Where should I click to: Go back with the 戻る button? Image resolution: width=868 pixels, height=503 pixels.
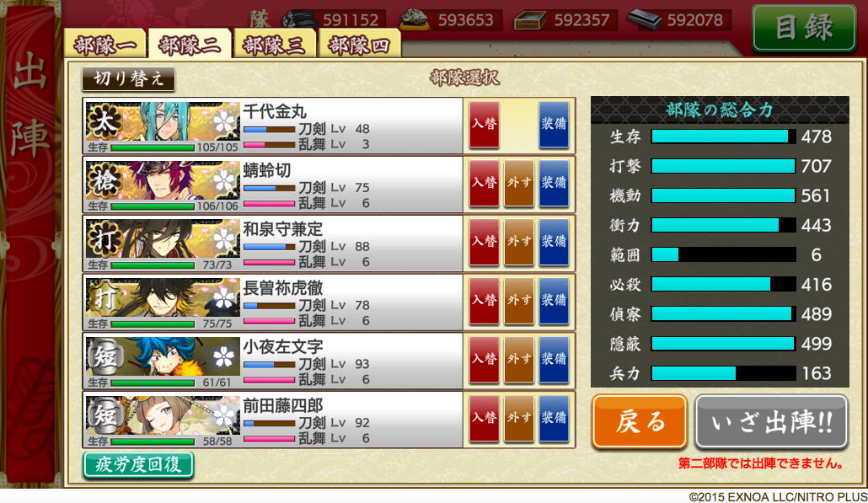click(x=640, y=421)
